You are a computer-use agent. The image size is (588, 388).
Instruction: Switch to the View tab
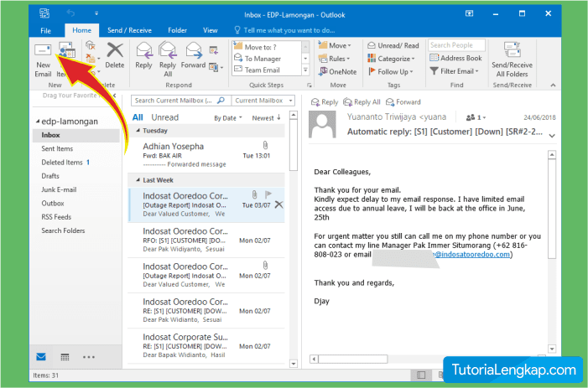coord(210,30)
